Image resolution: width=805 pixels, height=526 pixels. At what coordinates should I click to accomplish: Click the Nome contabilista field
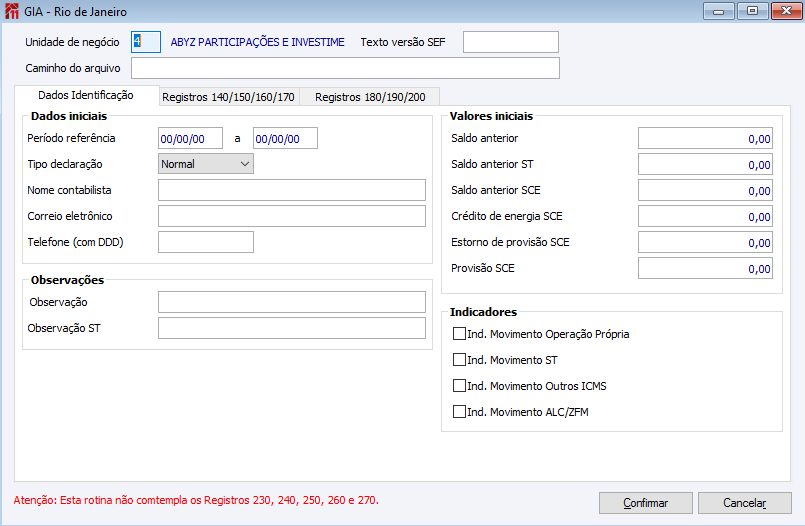(292, 190)
